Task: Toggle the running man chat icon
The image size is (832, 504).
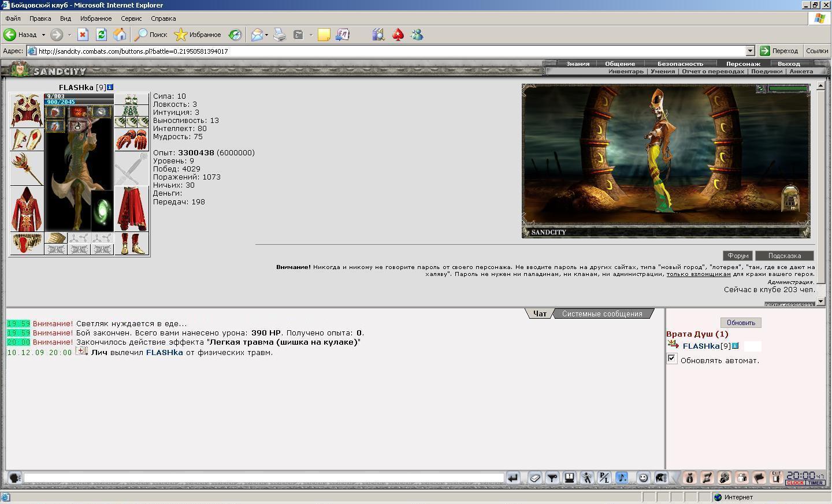Action: coord(587,477)
